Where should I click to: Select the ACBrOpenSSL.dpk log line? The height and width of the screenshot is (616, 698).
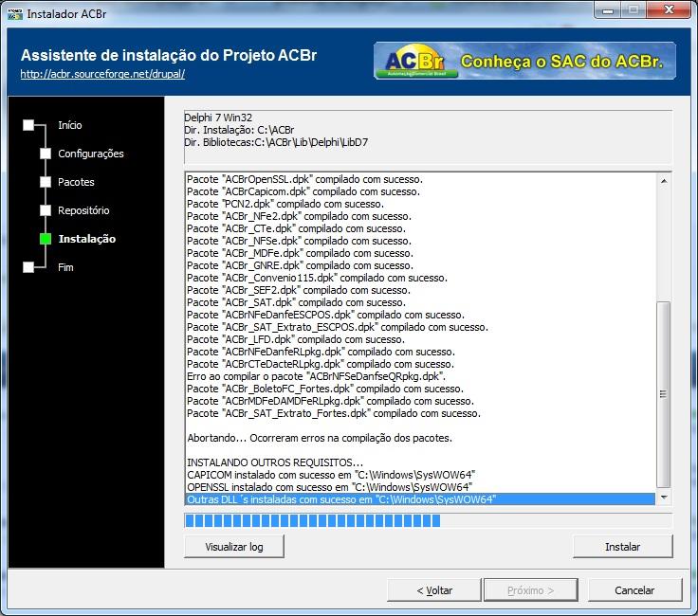point(420,179)
